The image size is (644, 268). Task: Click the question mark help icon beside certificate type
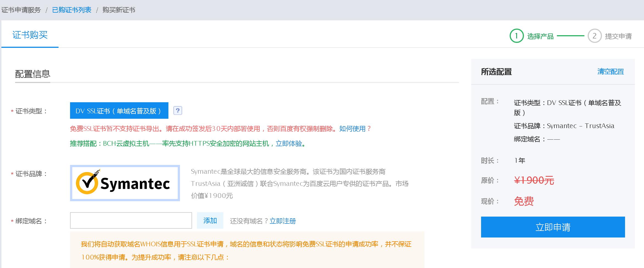click(178, 110)
